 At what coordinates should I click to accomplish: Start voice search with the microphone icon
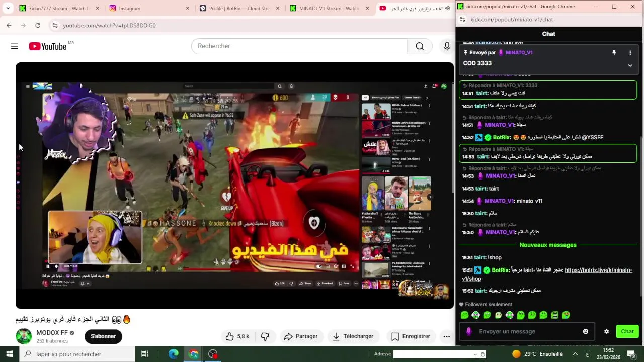coord(447,46)
